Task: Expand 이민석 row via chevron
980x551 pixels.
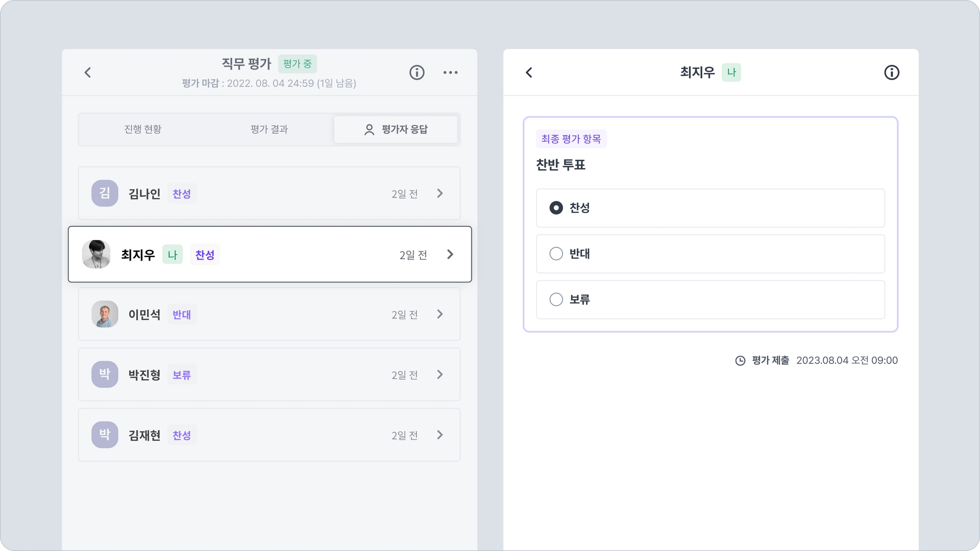Action: point(440,314)
